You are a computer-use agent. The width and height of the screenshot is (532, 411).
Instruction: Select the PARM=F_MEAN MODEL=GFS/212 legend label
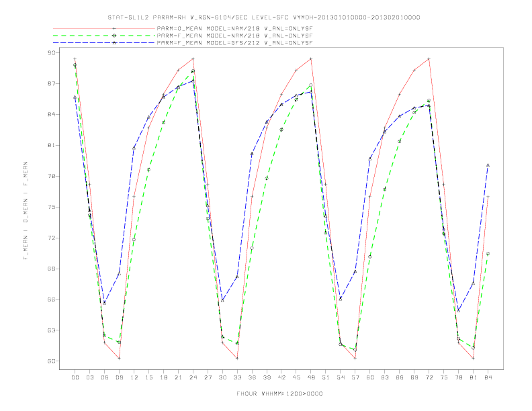(234, 43)
